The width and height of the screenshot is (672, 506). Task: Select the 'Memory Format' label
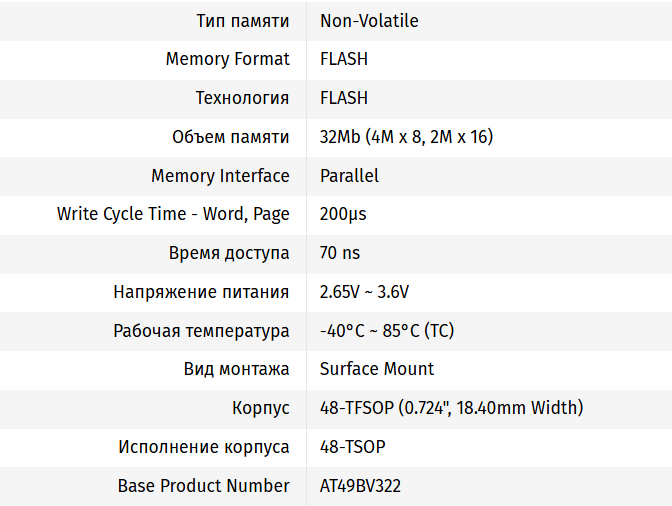click(x=227, y=59)
